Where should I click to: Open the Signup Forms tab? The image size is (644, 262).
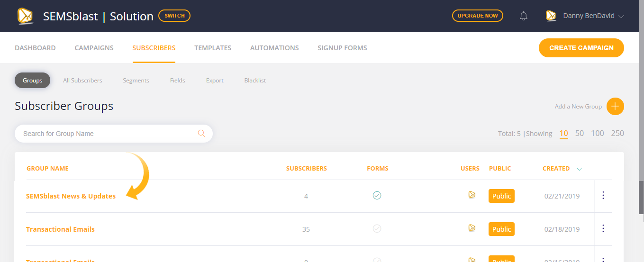342,48
